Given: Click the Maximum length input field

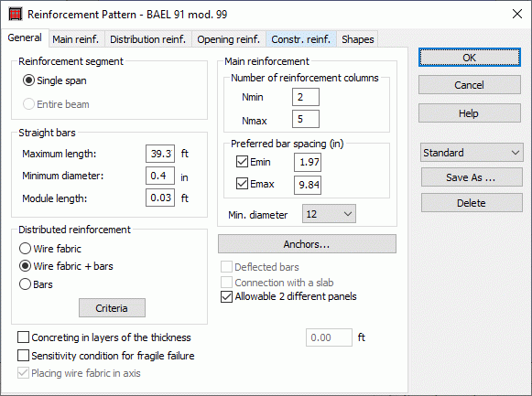Looking at the screenshot, I should click(160, 154).
